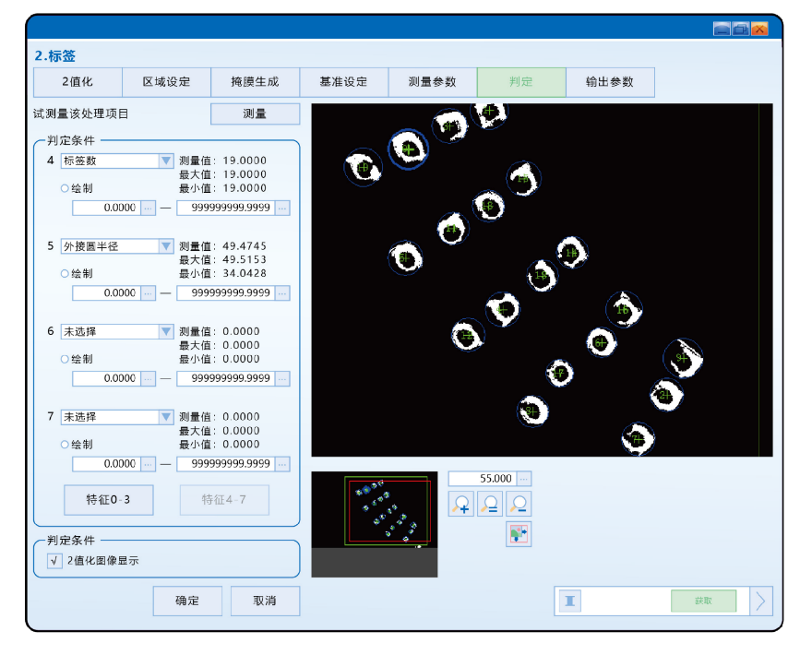The image size is (812, 655).
Task: Open the ellipsis editor for condition 4 lower limit
Action: click(x=149, y=208)
